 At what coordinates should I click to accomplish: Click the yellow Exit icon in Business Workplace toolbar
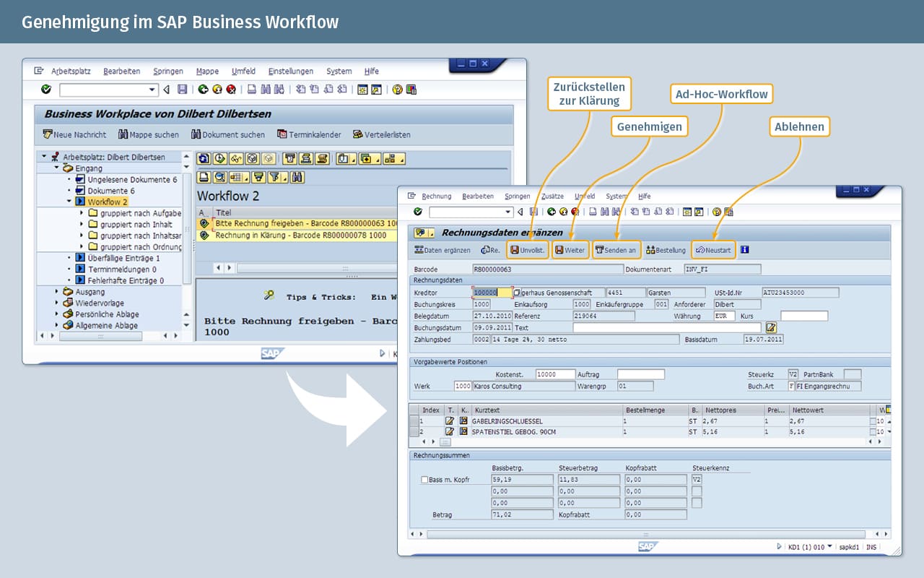tap(217, 90)
